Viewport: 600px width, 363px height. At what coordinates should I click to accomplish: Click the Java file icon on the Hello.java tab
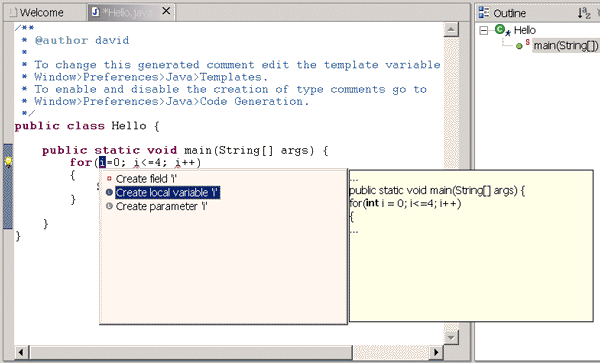(x=95, y=12)
